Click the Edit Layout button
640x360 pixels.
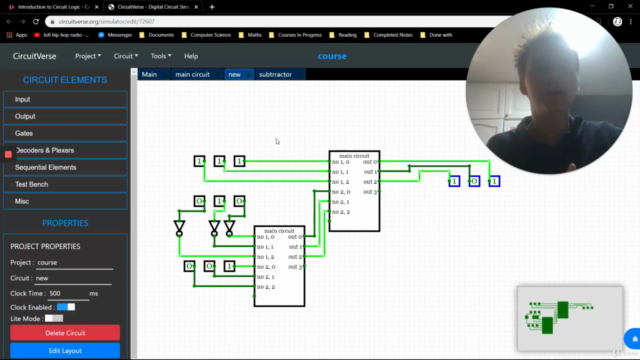click(65, 351)
